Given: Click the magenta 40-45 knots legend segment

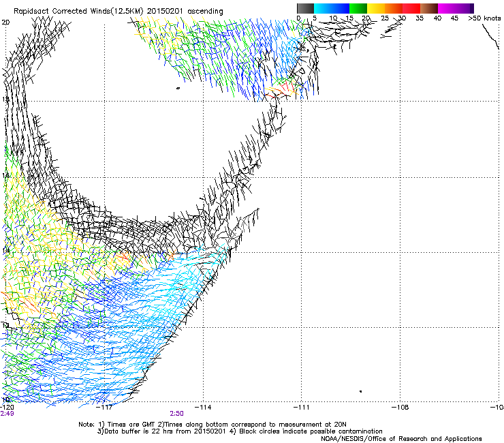Looking at the screenshot, I should 447,8.
